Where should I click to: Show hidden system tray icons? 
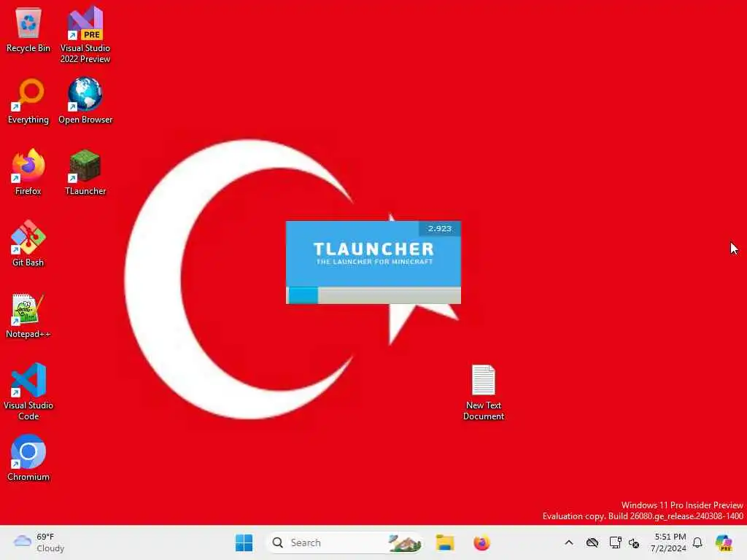[x=569, y=542]
